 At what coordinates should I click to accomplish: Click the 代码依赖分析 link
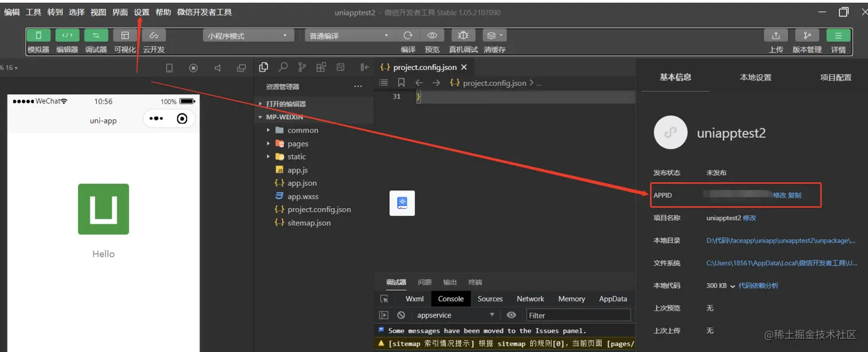pos(758,285)
